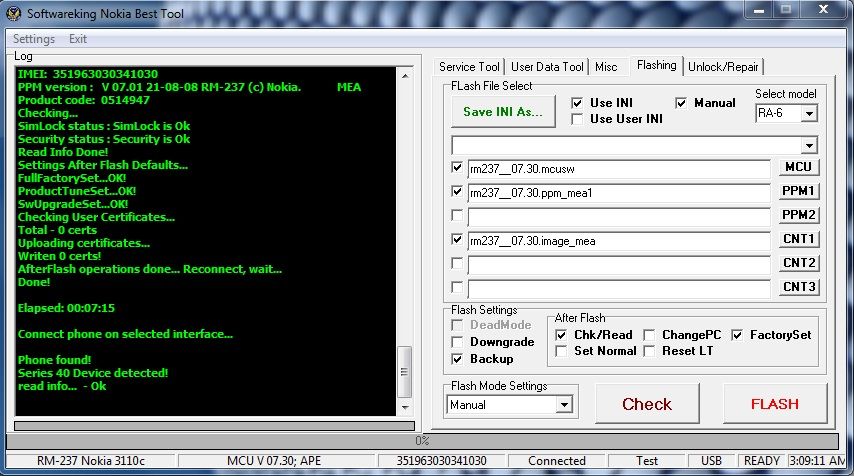Toggle the FactorySet checkbox
This screenshot has height=476, width=854.
[737, 335]
